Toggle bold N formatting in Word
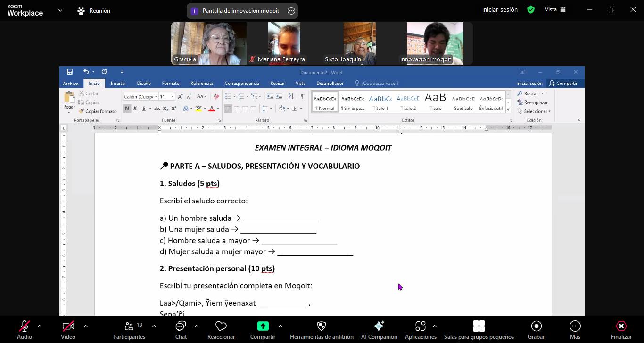This screenshot has height=343, width=644. click(x=127, y=109)
